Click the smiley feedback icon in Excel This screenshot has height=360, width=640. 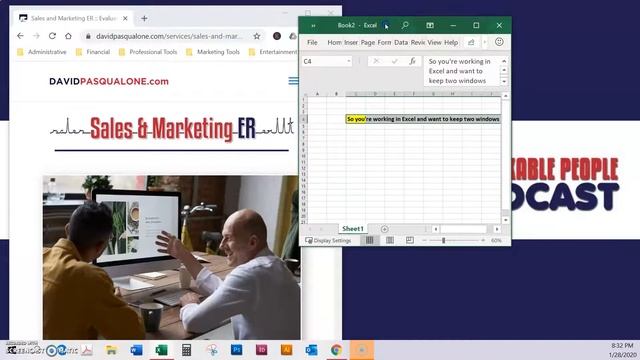(x=499, y=42)
